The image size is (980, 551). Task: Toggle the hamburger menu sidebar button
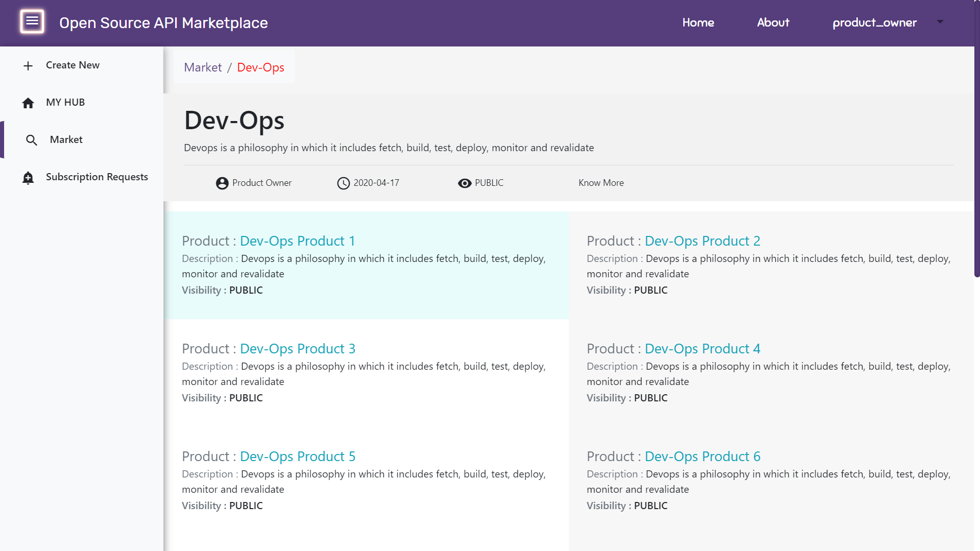click(32, 21)
